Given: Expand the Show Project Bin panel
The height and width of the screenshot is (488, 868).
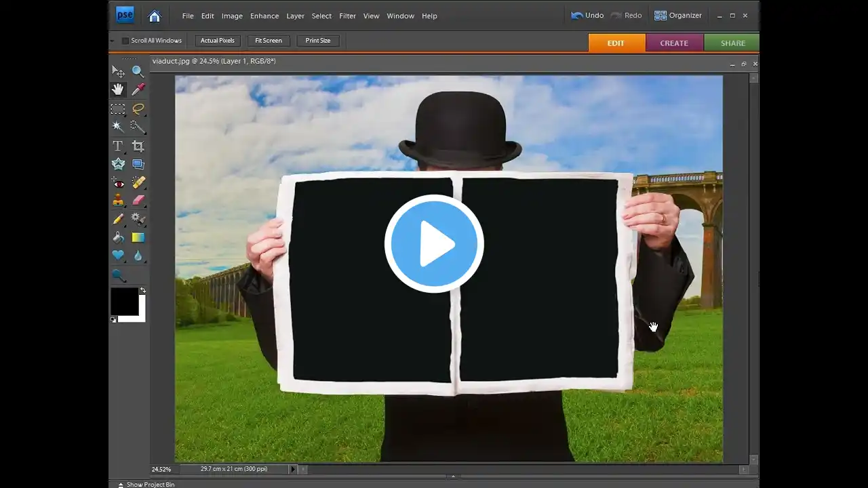Looking at the screenshot, I should click(146, 484).
